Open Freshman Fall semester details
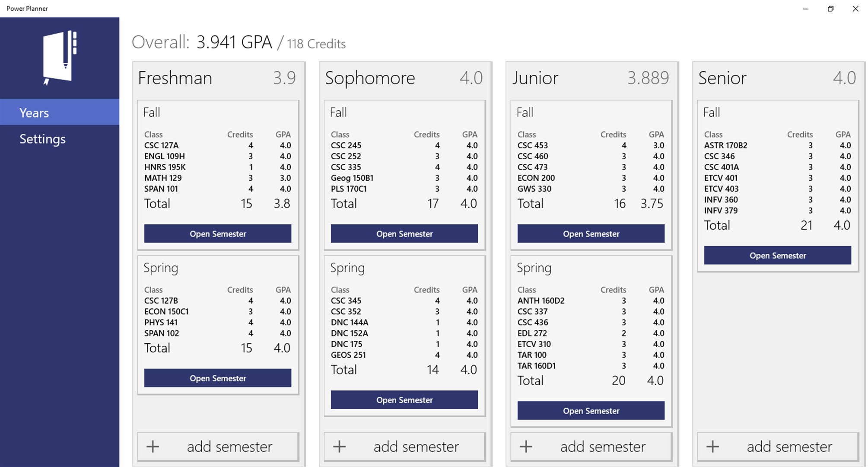The width and height of the screenshot is (868, 467). coord(217,233)
